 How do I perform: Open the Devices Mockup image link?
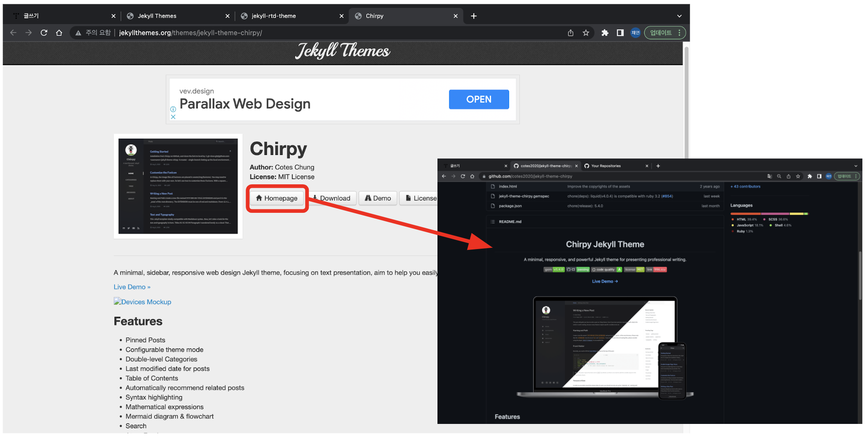pos(143,302)
